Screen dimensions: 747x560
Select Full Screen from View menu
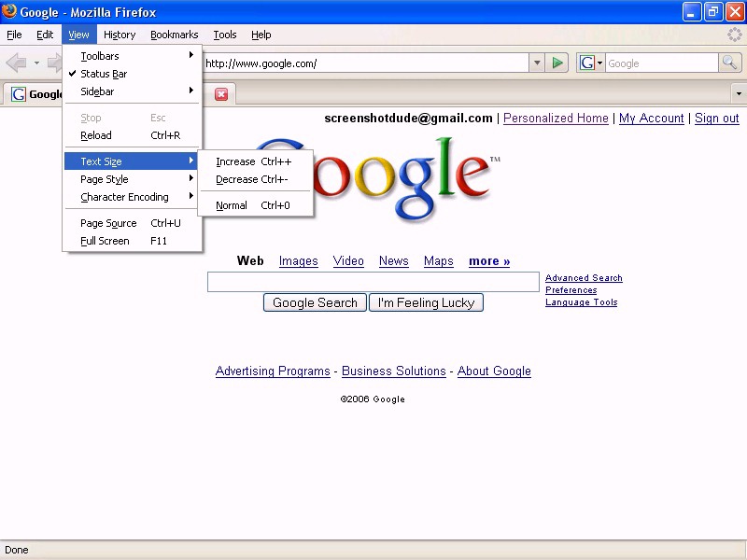coord(133,241)
